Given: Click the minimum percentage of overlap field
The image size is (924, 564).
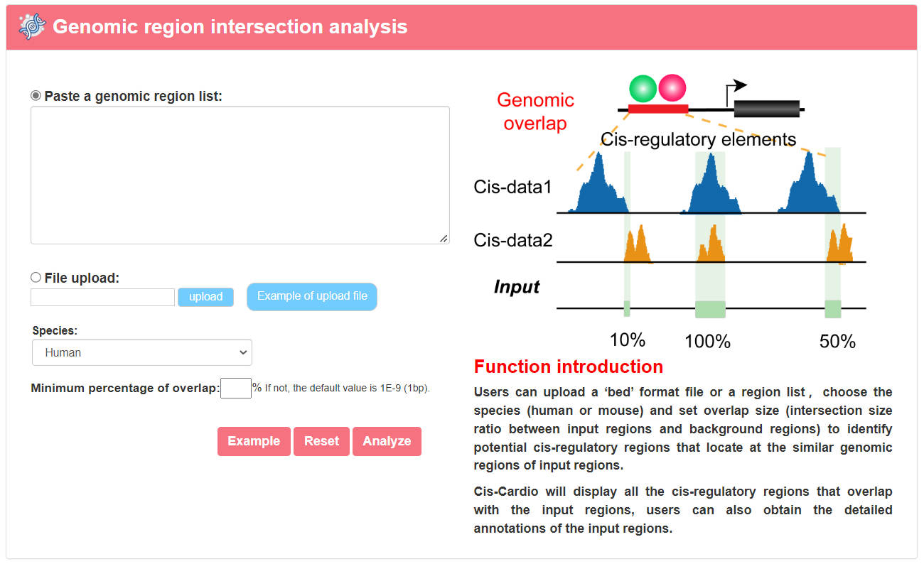Looking at the screenshot, I should point(236,388).
